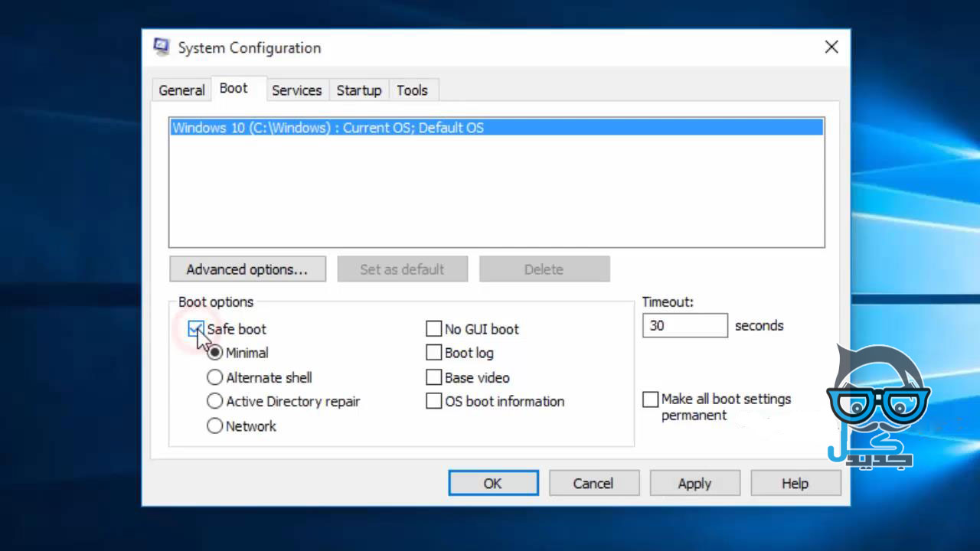Open Help for System Configuration
Viewport: 980px width, 551px height.
(795, 484)
